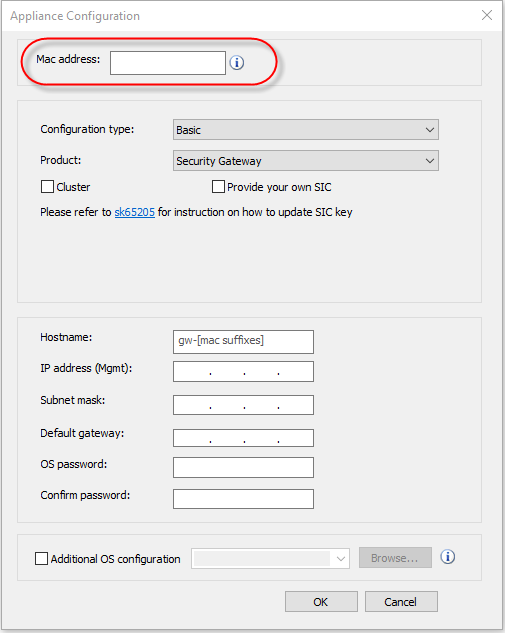
Task: Open the Additional OS configuration combo box
Action: click(x=270, y=558)
